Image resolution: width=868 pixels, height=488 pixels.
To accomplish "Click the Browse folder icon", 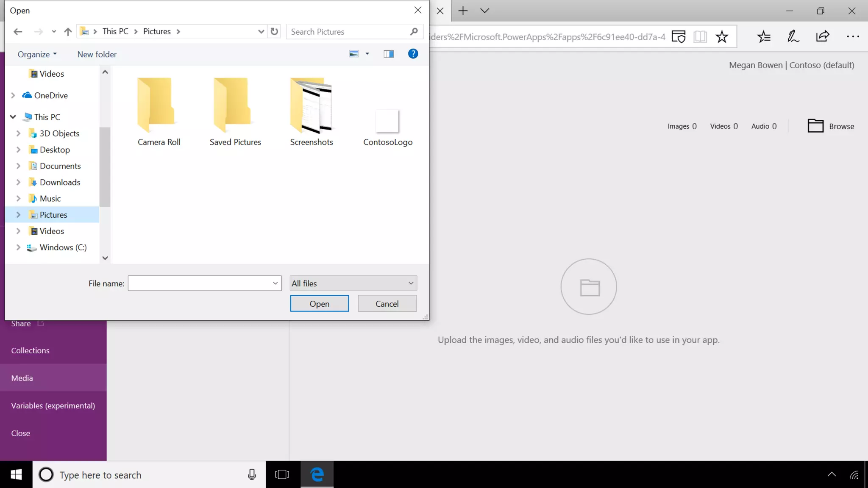I will [815, 126].
